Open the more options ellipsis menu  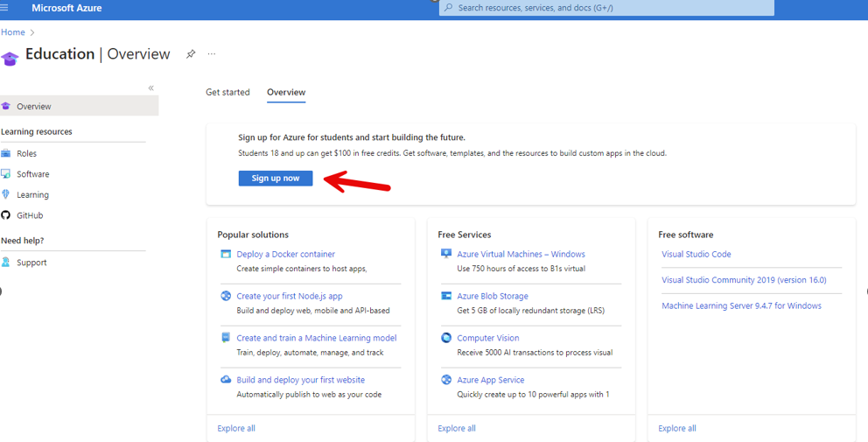point(212,54)
